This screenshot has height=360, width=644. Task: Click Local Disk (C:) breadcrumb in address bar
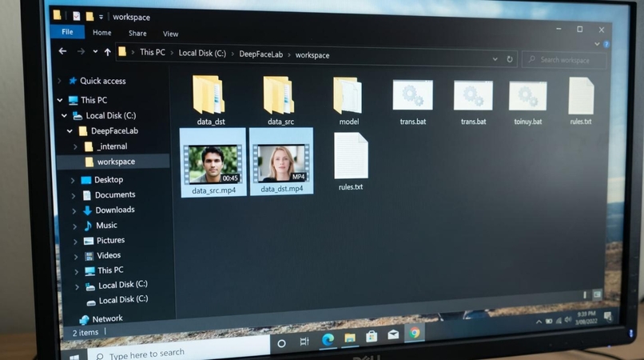click(202, 53)
